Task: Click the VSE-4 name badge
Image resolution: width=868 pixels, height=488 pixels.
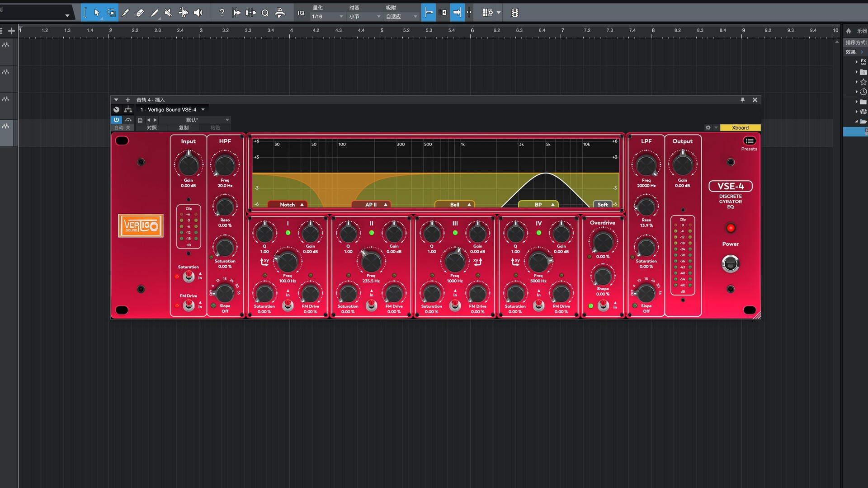Action: [x=730, y=186]
